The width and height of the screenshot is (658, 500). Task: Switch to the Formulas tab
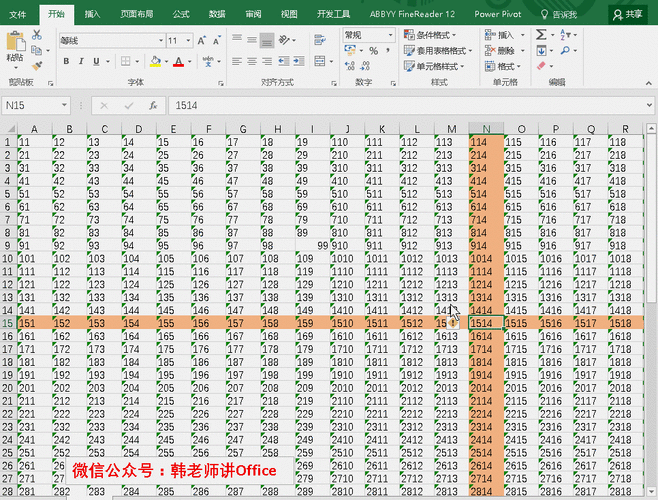point(181,14)
